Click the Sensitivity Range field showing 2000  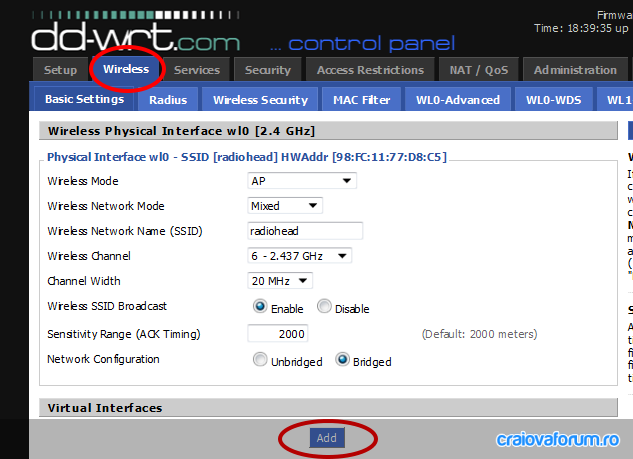(278, 334)
